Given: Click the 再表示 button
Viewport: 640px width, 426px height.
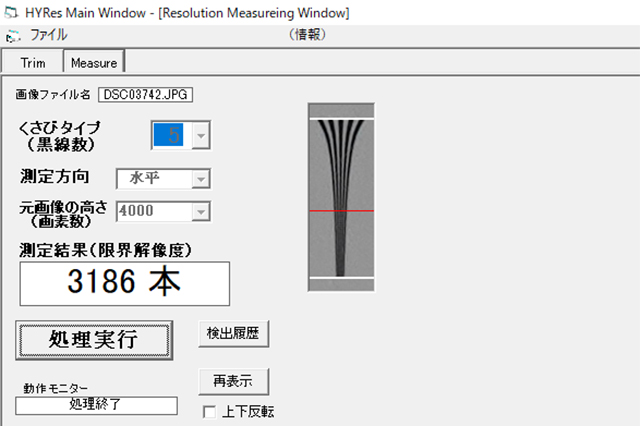Looking at the screenshot, I should 234,381.
